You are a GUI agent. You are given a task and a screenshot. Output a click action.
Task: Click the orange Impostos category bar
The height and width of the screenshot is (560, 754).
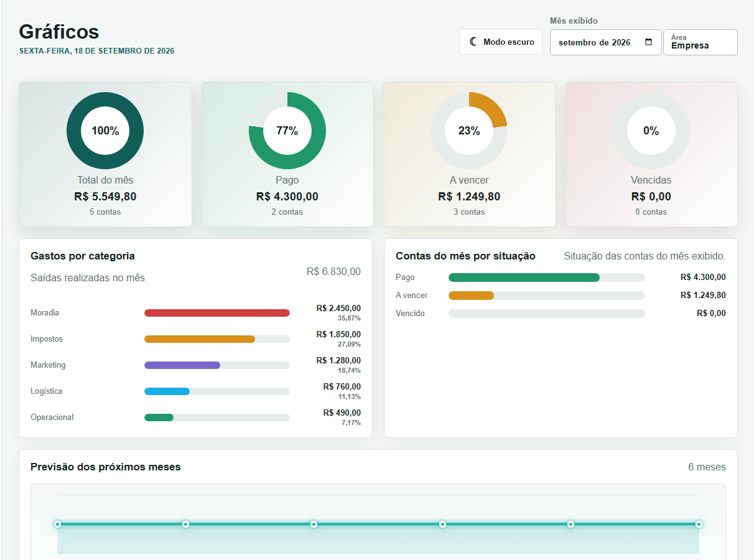(x=200, y=339)
